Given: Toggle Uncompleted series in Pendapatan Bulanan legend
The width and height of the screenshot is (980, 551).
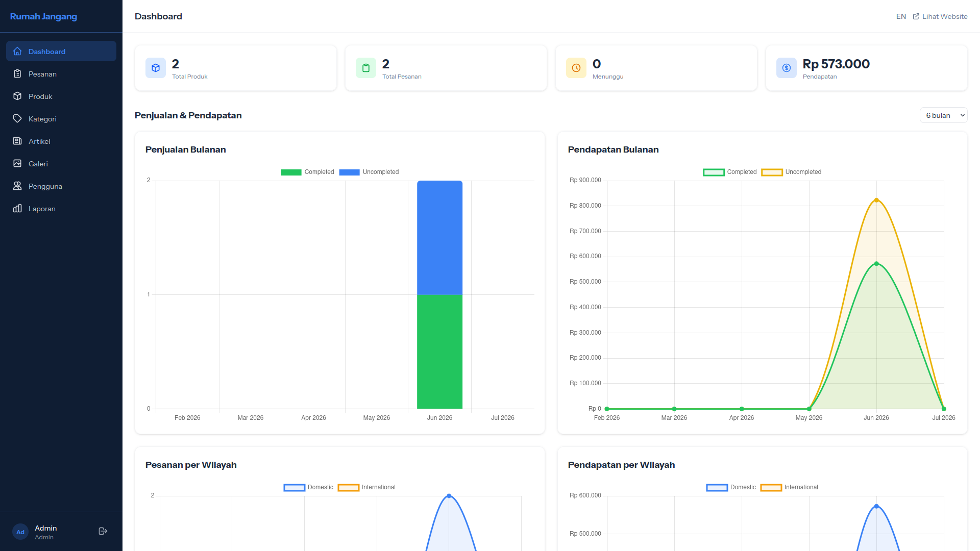Looking at the screenshot, I should point(791,172).
